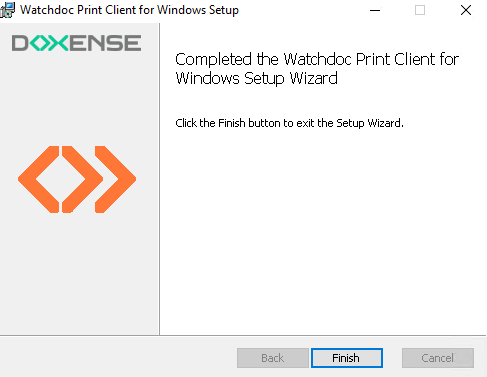Viewport: 487px width, 377px height.
Task: Click the grayed-out Back button
Action: pos(273,358)
